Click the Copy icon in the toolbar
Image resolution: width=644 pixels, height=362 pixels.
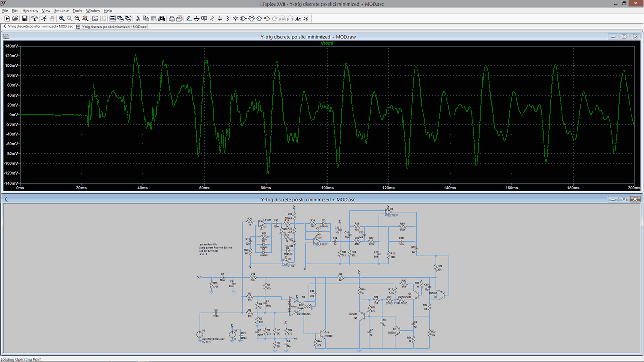coord(145,19)
